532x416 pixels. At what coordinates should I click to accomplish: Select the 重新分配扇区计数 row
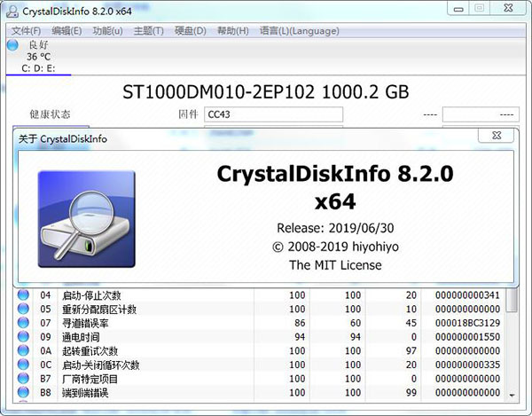[259, 309]
